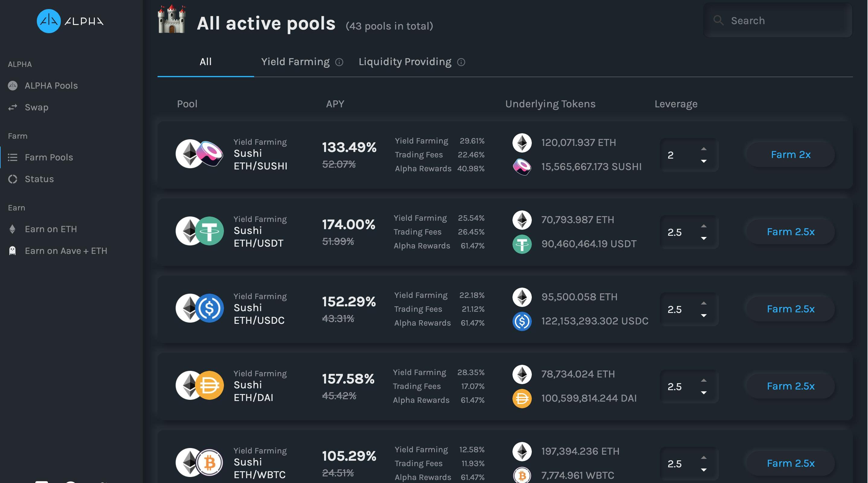Open Farm Pools in the sidebar

(x=49, y=157)
